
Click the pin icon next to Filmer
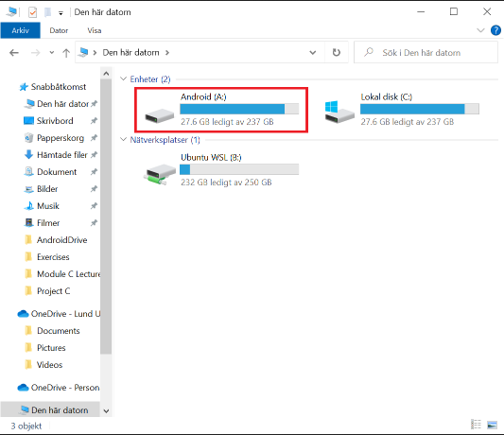tap(94, 223)
